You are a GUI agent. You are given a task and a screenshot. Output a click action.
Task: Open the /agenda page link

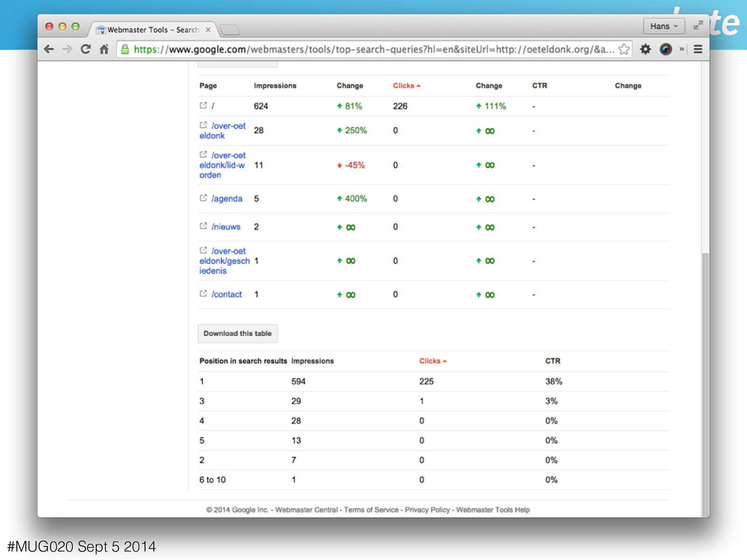(x=227, y=199)
